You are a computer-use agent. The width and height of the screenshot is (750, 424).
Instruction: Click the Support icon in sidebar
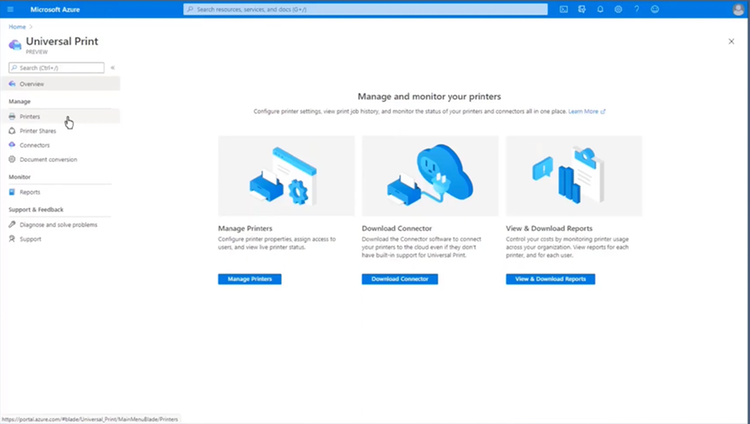point(12,239)
